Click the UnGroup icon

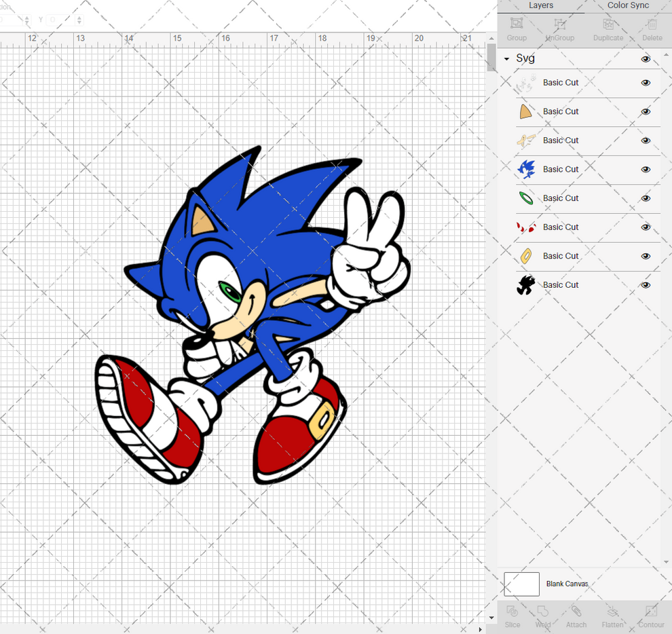[559, 29]
